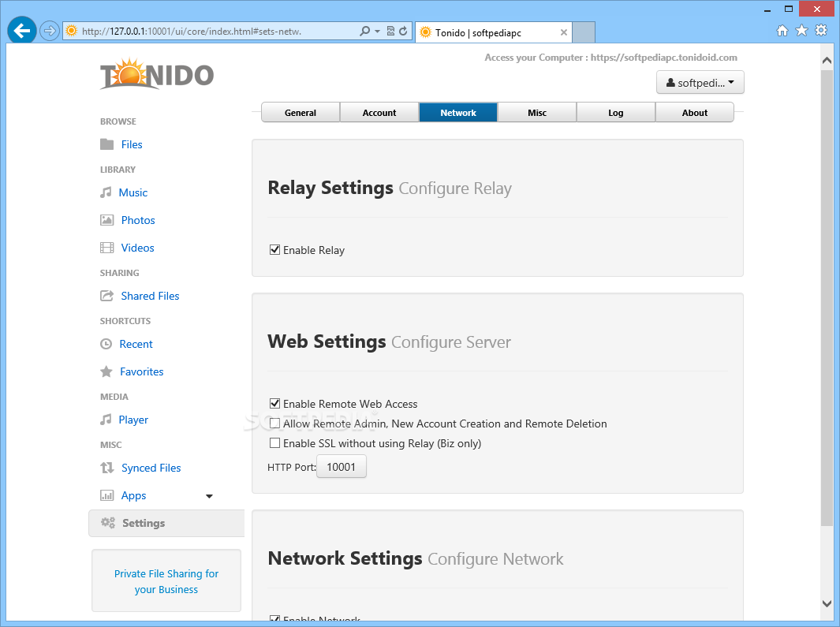This screenshot has height=627, width=840.
Task: Click the refresh page icon
Action: (x=403, y=31)
